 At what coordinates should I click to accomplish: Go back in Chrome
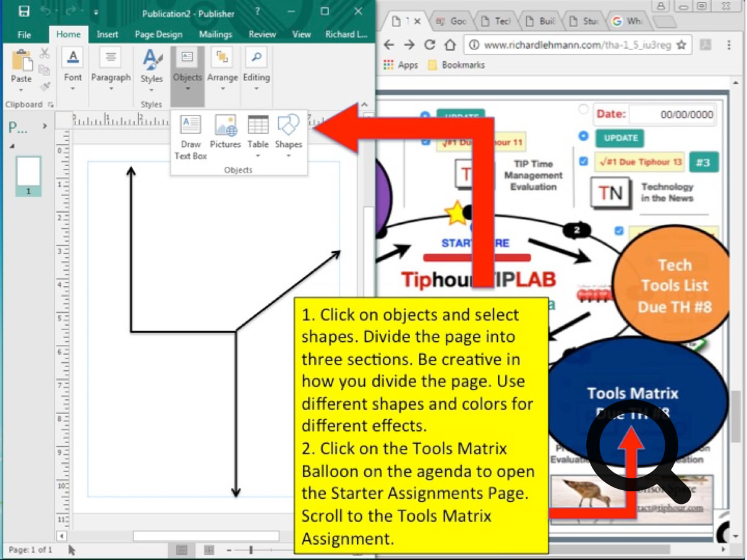coord(389,45)
